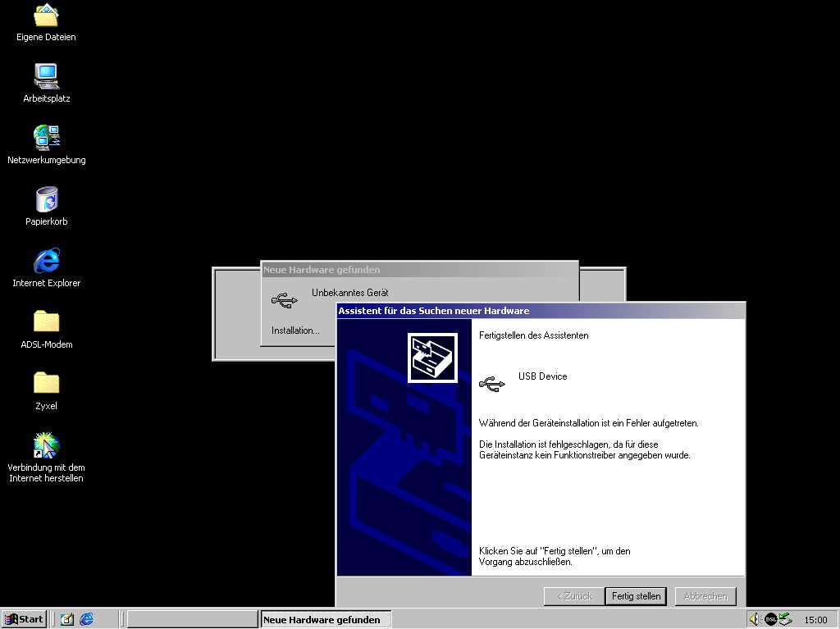Screen dimensions: 840x629
Task: Click the blank taskbar button
Action: coord(193,619)
